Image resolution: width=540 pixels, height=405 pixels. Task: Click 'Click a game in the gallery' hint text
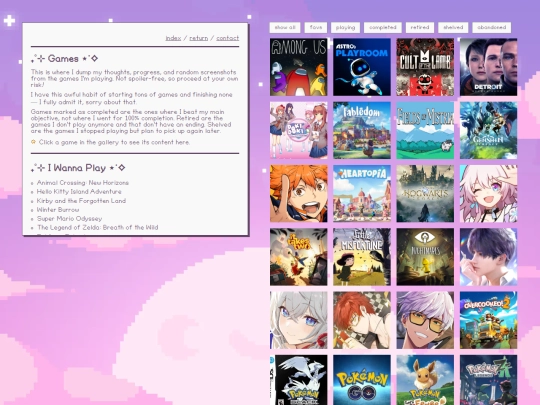coord(114,142)
